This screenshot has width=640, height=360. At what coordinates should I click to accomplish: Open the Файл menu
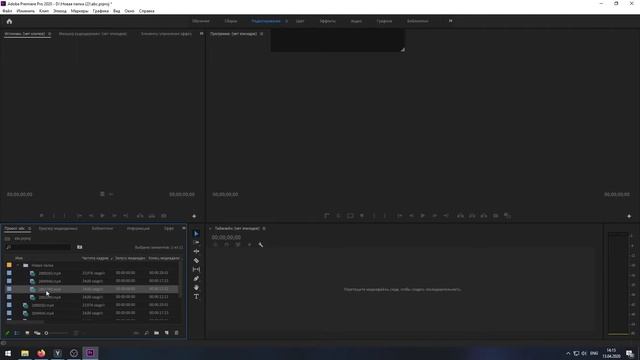tap(7, 11)
